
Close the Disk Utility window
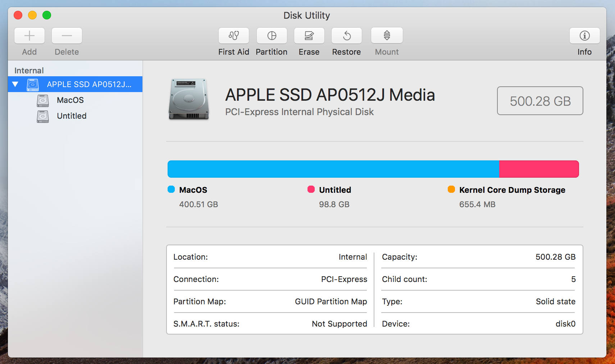click(x=18, y=15)
